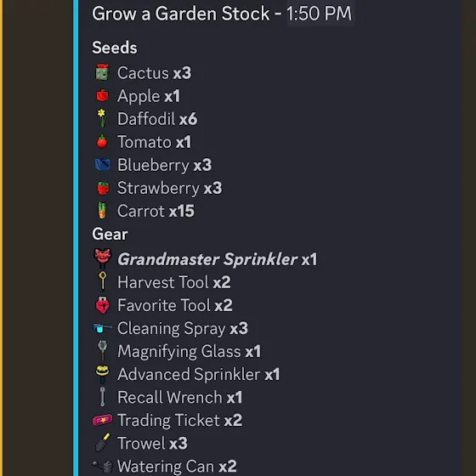
Task: Click the Grow a Garden Stock title
Action: coord(180,14)
